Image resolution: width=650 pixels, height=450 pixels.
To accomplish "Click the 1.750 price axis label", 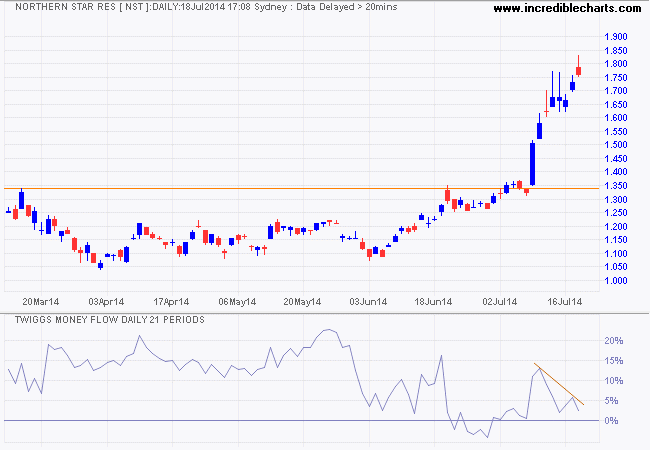I will 616,77.
